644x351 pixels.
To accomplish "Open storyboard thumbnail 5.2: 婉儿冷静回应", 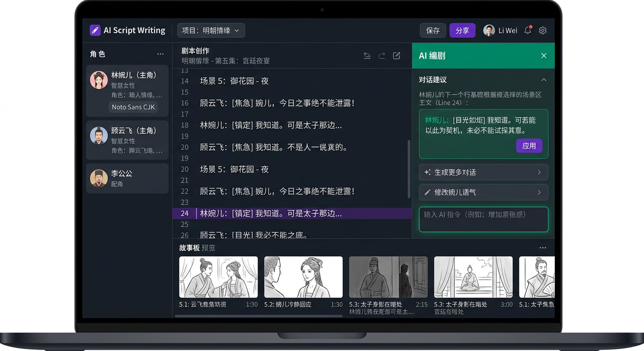I will (303, 277).
